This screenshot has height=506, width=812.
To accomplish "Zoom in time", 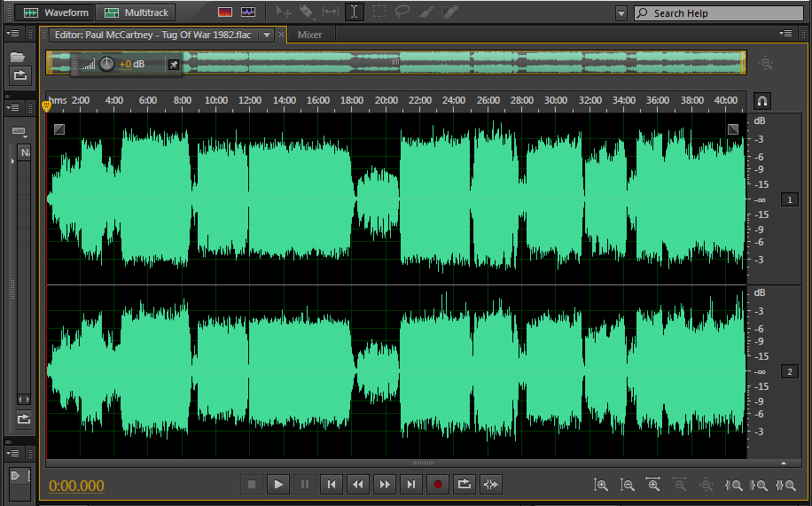I will [653, 486].
